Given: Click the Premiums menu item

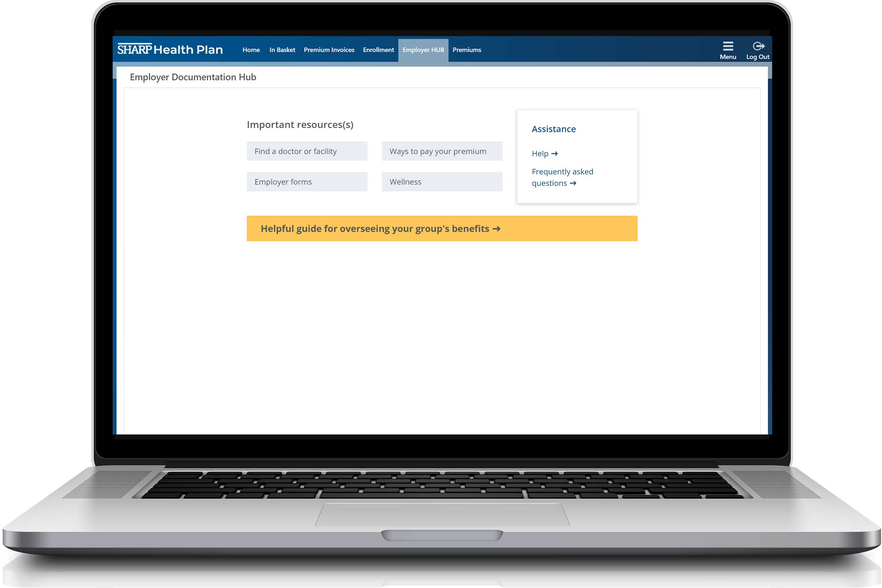Looking at the screenshot, I should click(x=468, y=50).
